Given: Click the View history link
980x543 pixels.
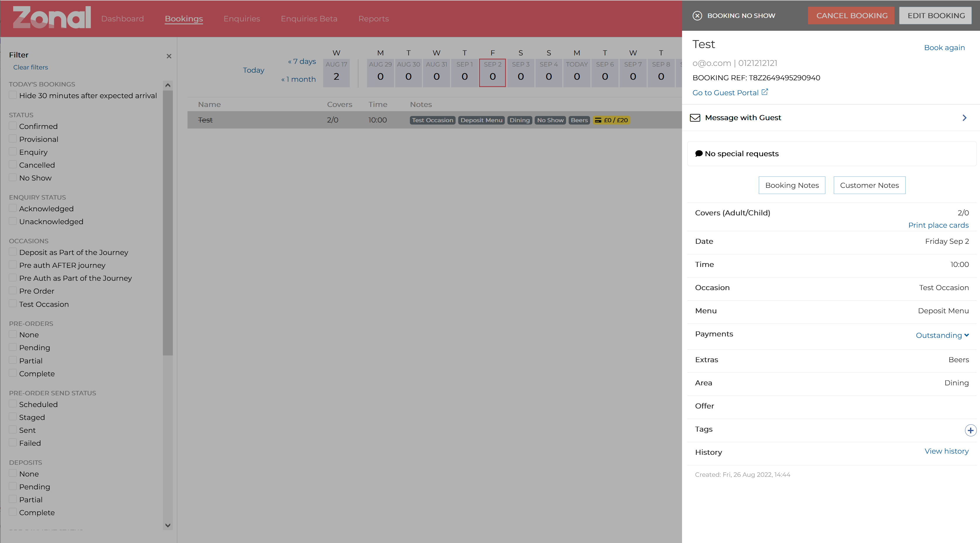Looking at the screenshot, I should (x=947, y=451).
